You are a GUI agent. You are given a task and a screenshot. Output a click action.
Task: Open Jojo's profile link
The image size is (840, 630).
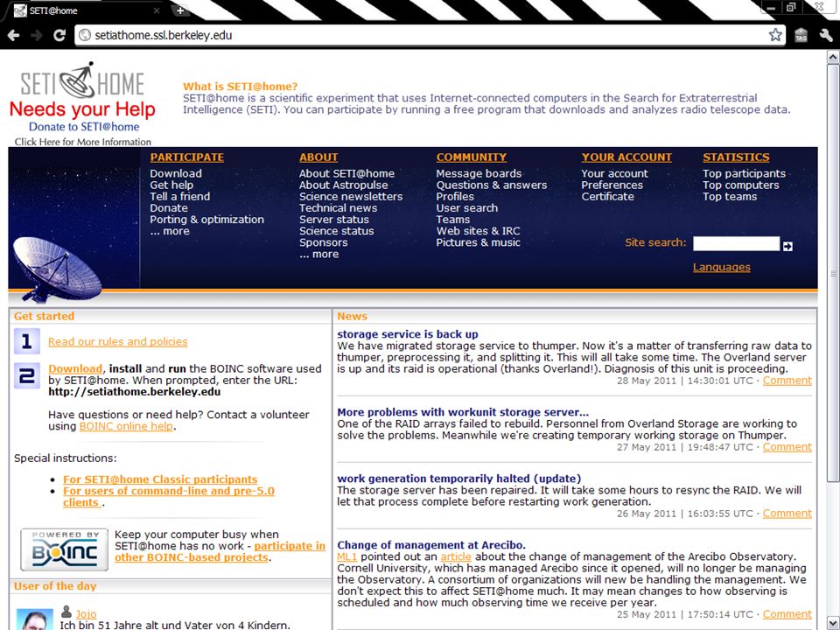[87, 614]
